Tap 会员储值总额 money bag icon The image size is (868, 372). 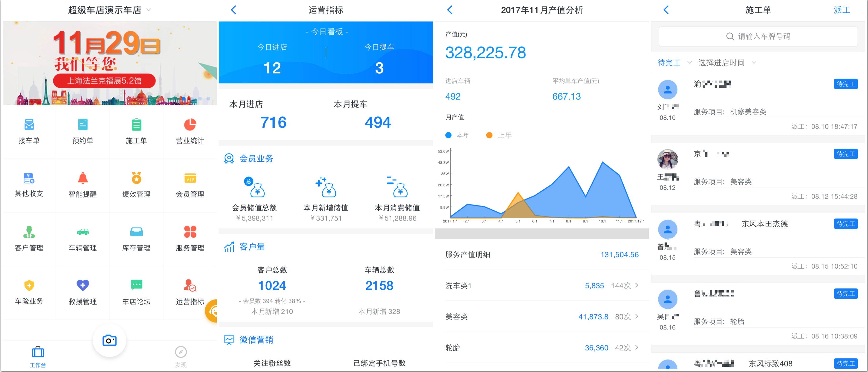coord(255,187)
